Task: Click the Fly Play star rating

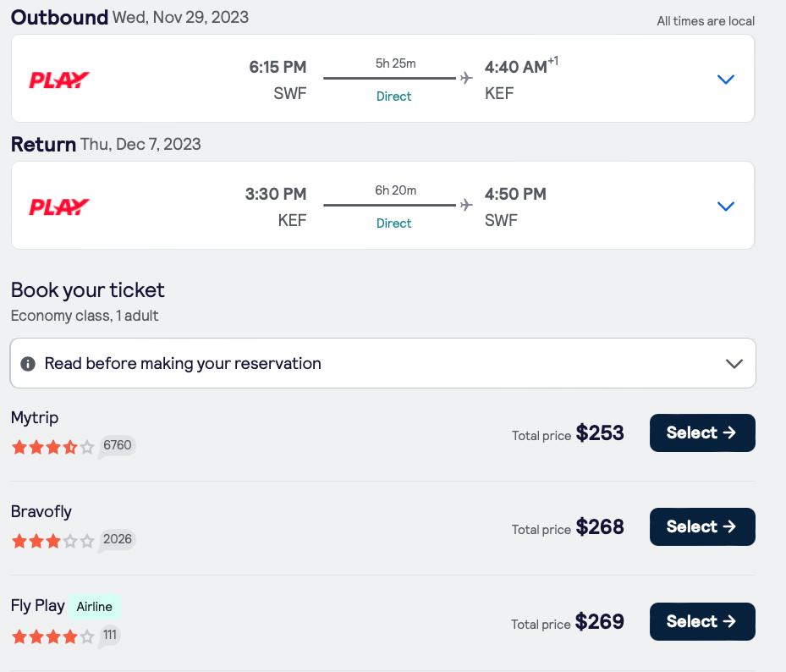Action: click(52, 636)
